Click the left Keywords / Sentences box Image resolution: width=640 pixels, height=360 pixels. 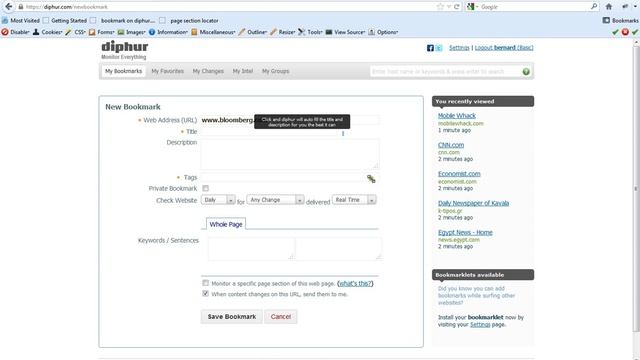[251, 248]
